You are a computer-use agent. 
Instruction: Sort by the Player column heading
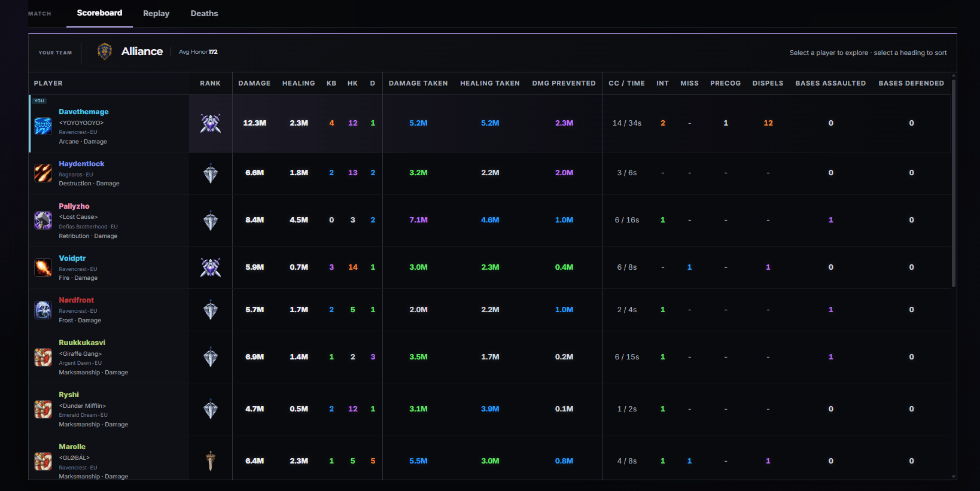pyautogui.click(x=48, y=83)
